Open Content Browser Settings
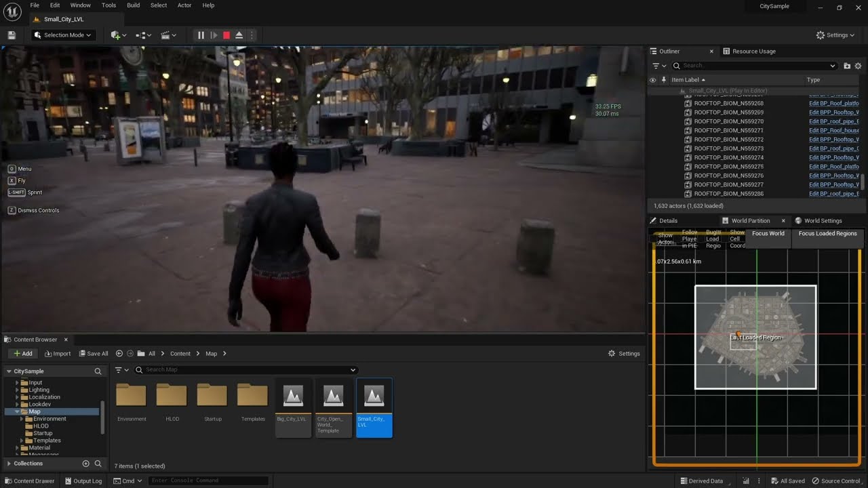 coord(624,354)
